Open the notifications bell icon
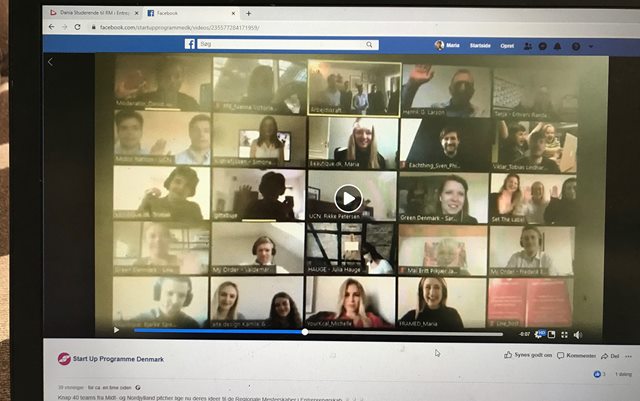Viewport: 640px width, 401px height. coord(557,46)
